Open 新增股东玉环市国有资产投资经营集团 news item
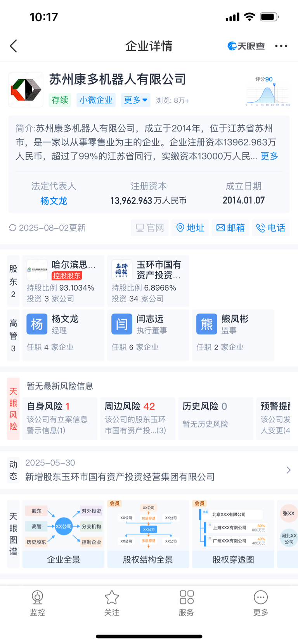The width and height of the screenshot is (298, 644). pos(120,477)
